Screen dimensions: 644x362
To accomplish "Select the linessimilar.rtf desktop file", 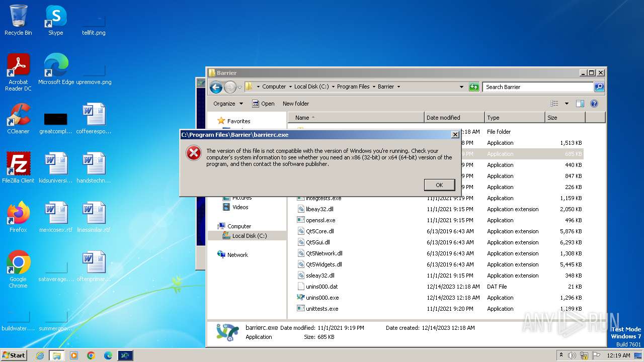I will click(94, 217).
